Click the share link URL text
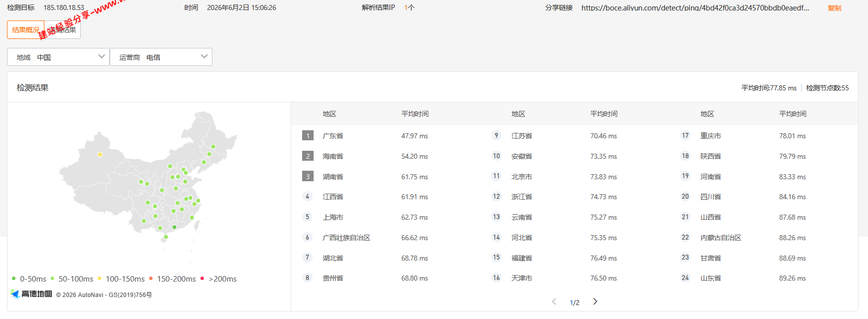The image size is (868, 319). click(695, 8)
